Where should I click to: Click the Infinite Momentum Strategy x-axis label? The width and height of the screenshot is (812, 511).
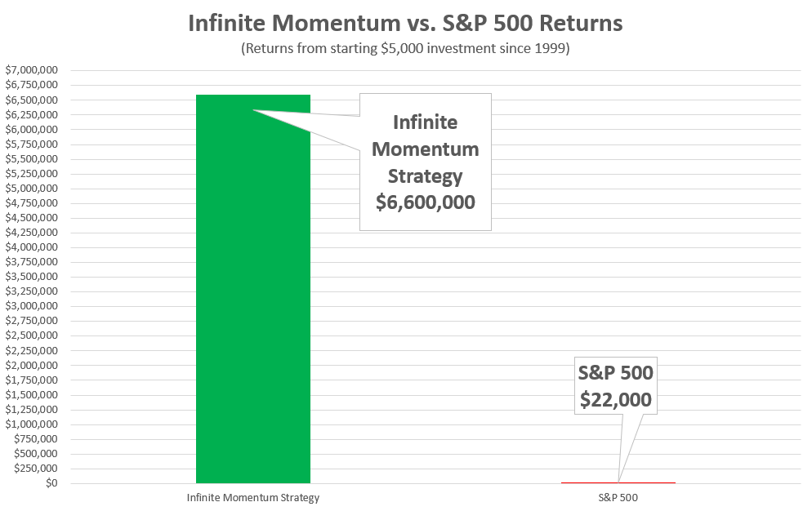(253, 498)
